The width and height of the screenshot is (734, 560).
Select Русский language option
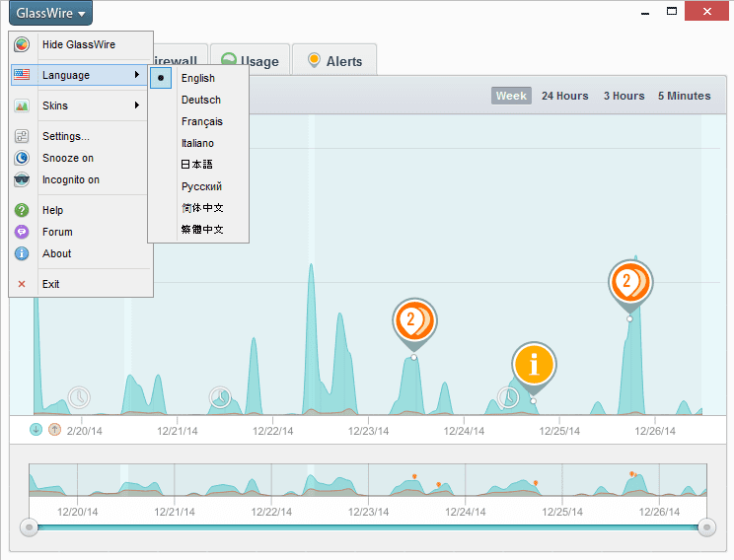pyautogui.click(x=198, y=186)
